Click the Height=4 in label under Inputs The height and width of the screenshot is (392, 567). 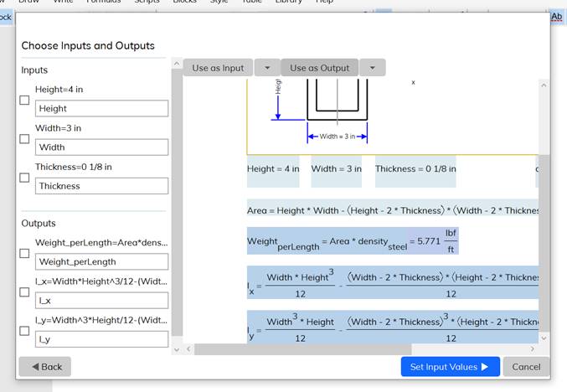point(59,90)
